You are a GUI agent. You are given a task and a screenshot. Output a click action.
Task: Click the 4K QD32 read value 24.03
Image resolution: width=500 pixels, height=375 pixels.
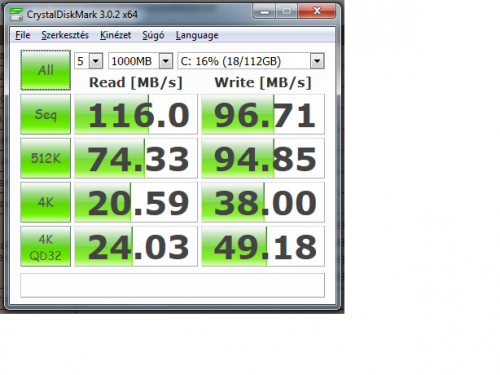click(136, 246)
